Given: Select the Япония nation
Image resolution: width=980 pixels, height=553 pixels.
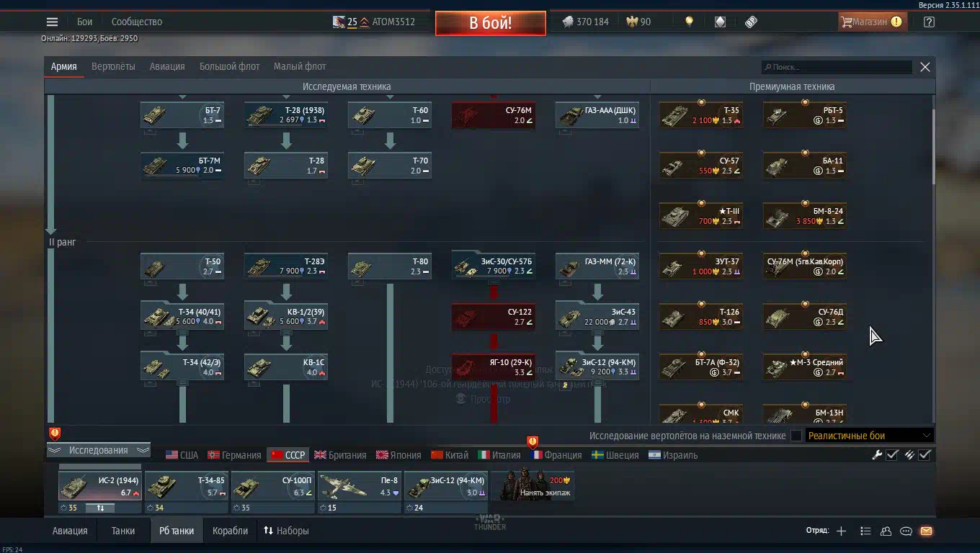Looking at the screenshot, I should point(398,455).
